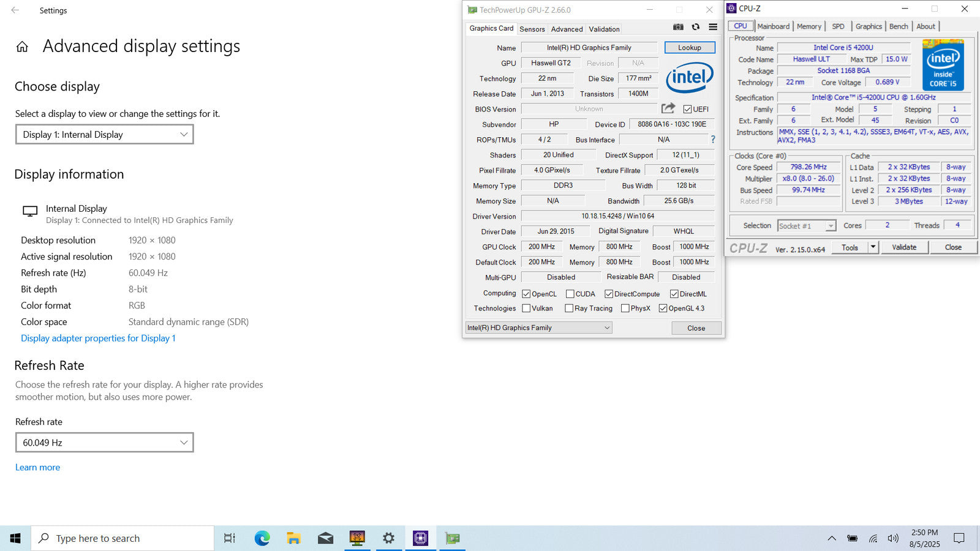Switch to the GPU-Z Sensors tab
The width and height of the screenshot is (980, 551).
532,29
